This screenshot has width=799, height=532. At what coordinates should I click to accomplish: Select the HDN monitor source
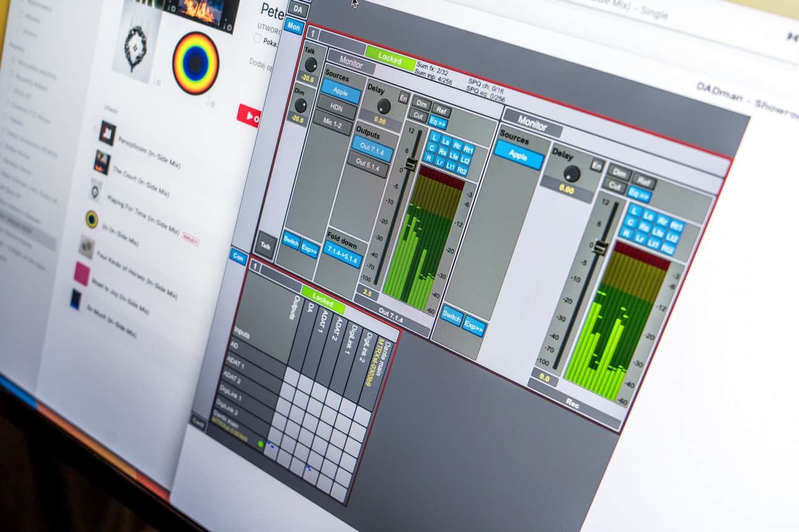(x=337, y=107)
